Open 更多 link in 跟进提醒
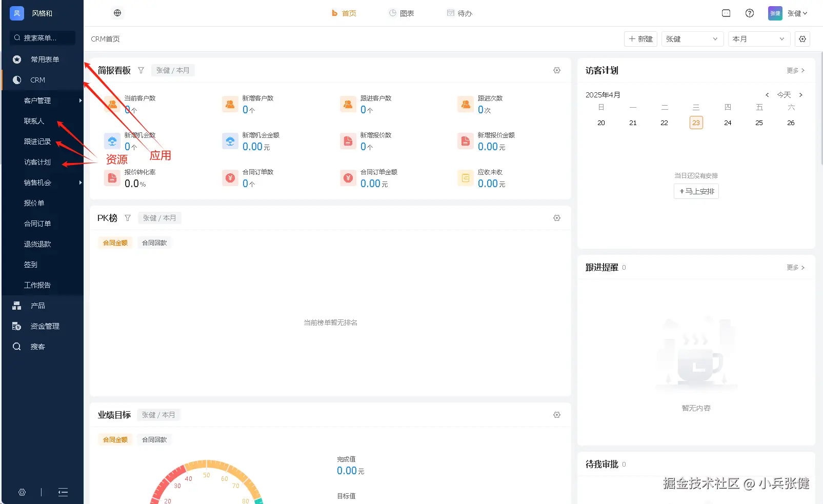Viewport: 823px width, 504px height. pos(796,267)
